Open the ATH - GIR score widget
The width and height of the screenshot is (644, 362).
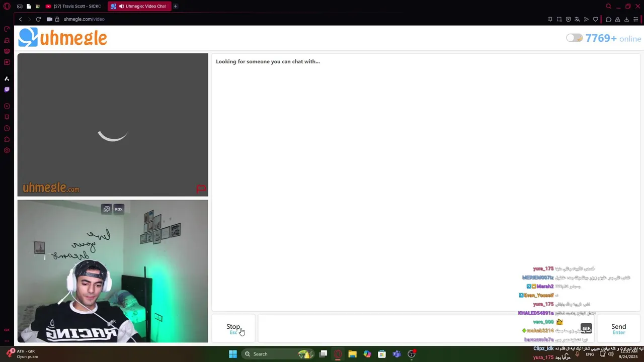(x=22, y=354)
